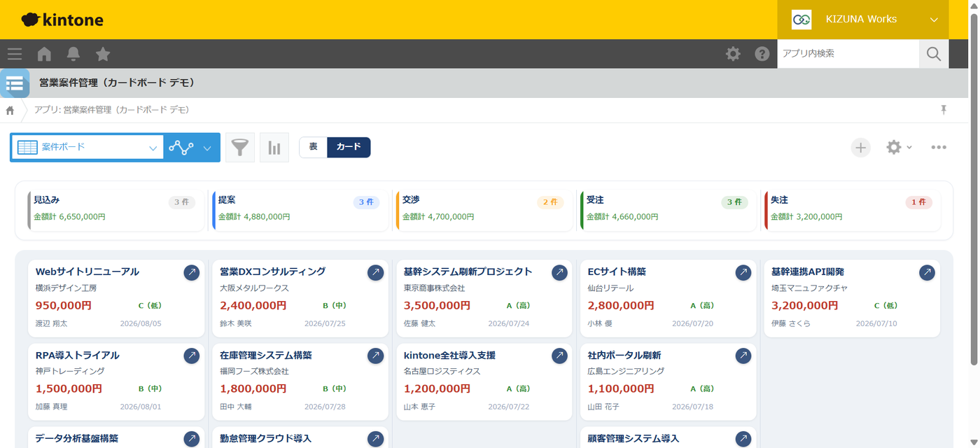
Task: Open the kintone全社導入支援 card arrow icon
Action: 560,356
